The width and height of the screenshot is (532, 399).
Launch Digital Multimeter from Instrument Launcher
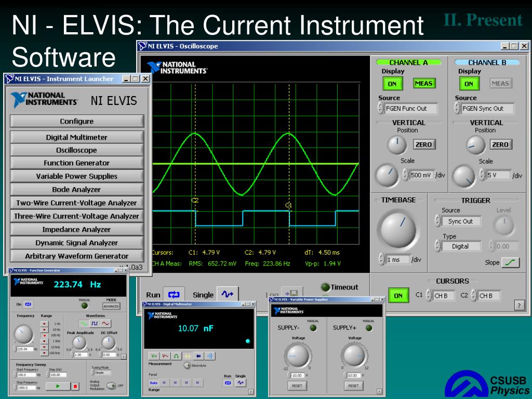tap(77, 137)
